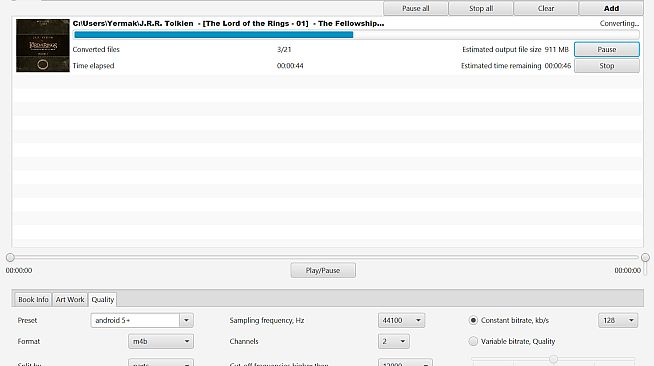Open the Art Work tab
This screenshot has height=366, width=654.
70,299
